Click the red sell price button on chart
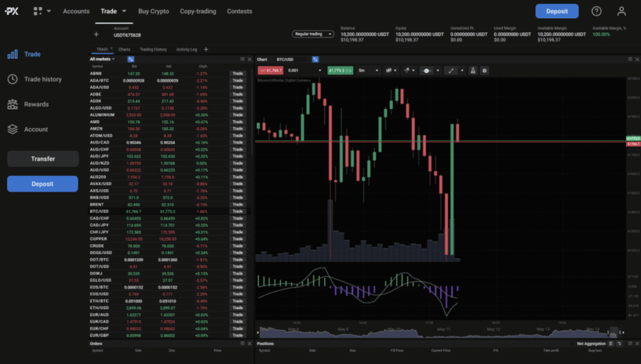This screenshot has height=364, width=641. 270,71
